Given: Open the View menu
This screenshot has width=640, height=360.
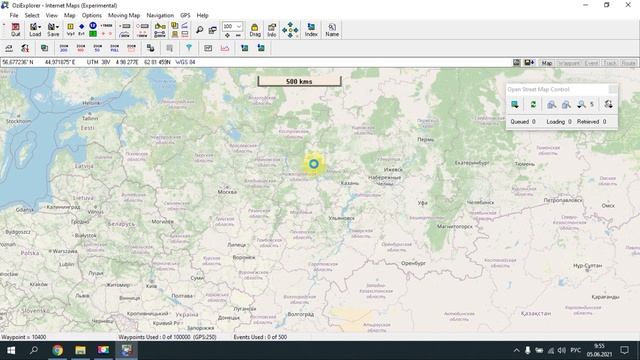Looking at the screenshot, I should 51,15.
